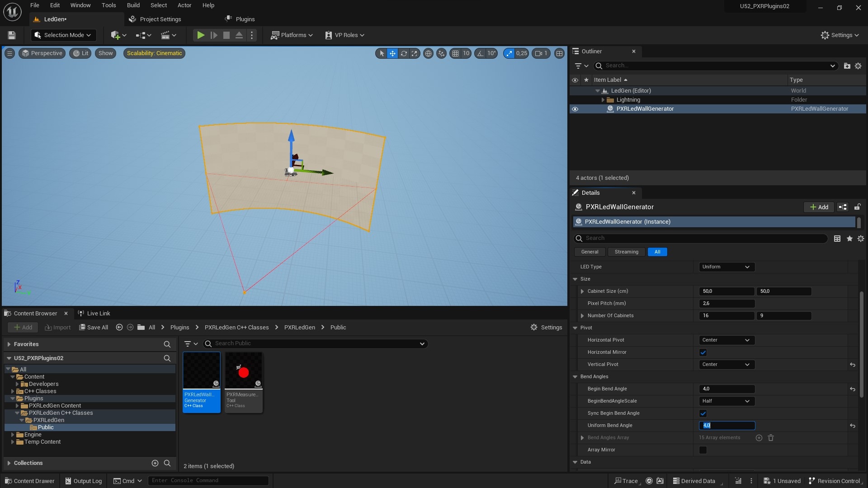
Task: Select the Move transform tool
Action: click(392, 53)
